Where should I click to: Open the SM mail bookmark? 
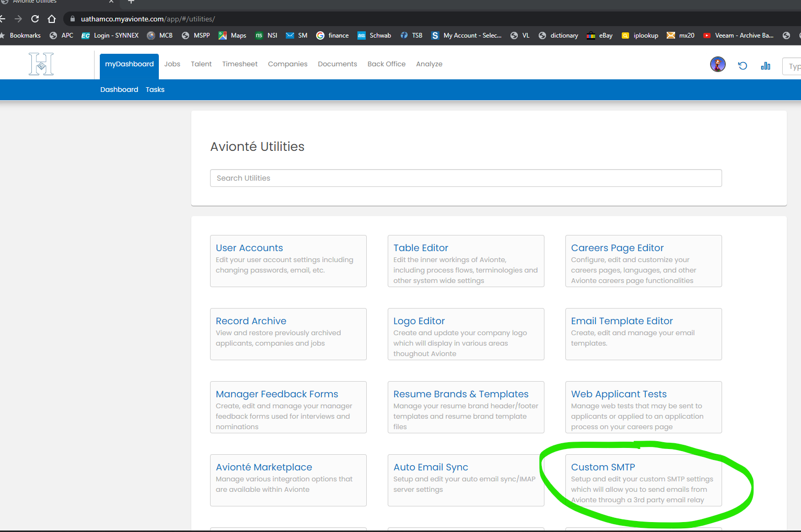point(297,36)
